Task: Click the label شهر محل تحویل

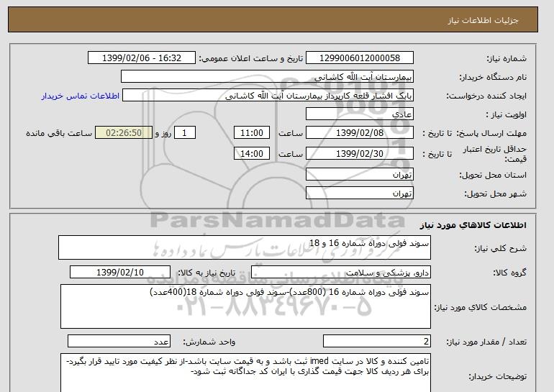Action: coord(495,193)
